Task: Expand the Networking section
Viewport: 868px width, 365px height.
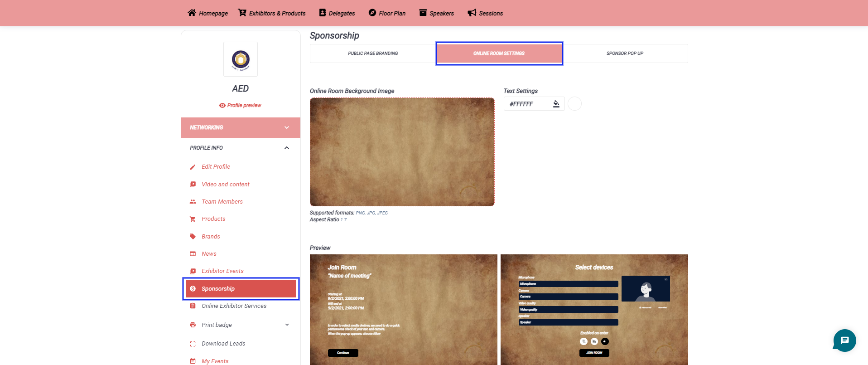Action: point(286,127)
